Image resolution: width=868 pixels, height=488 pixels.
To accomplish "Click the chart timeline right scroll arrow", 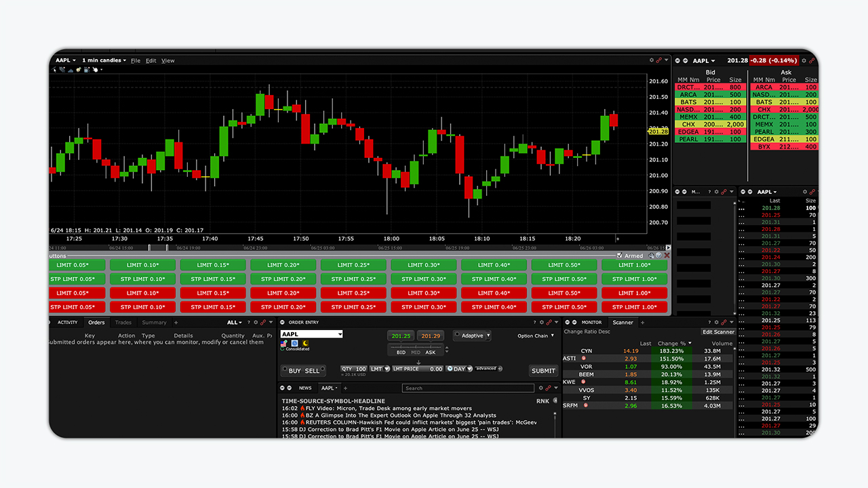I will (667, 247).
